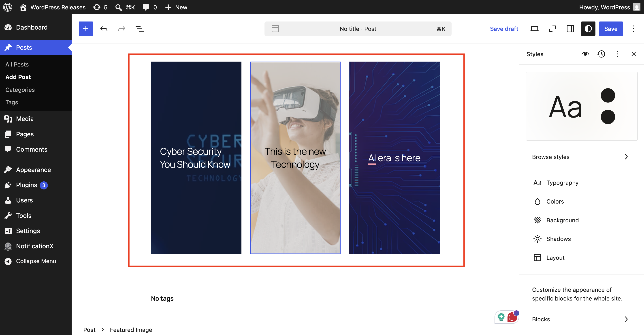Toggle the Styles half-circle button
The height and width of the screenshot is (335, 644).
point(588,29)
